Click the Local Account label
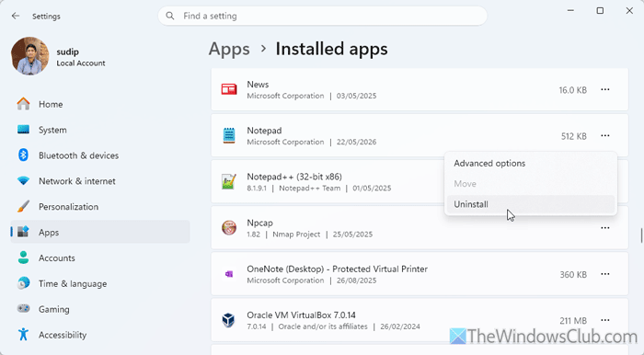Screen dimensions: 644x355 pos(81,63)
